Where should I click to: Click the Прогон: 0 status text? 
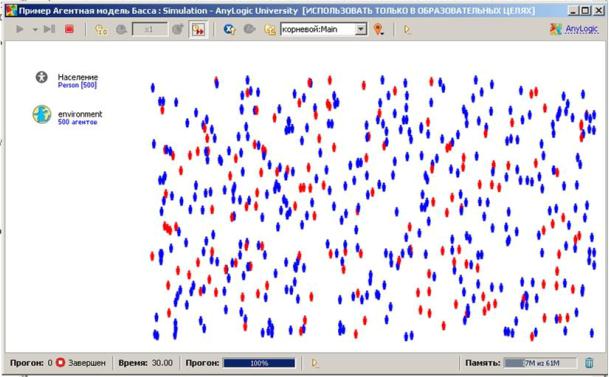point(31,363)
